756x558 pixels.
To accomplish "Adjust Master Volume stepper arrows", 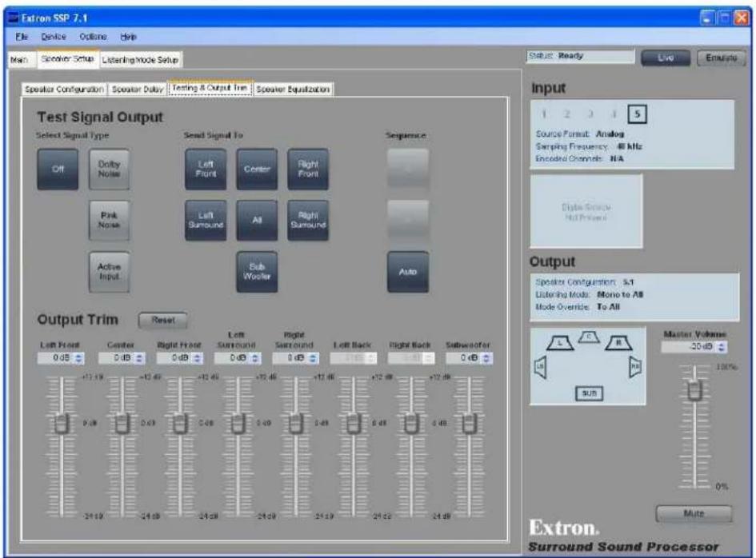I will click(722, 347).
